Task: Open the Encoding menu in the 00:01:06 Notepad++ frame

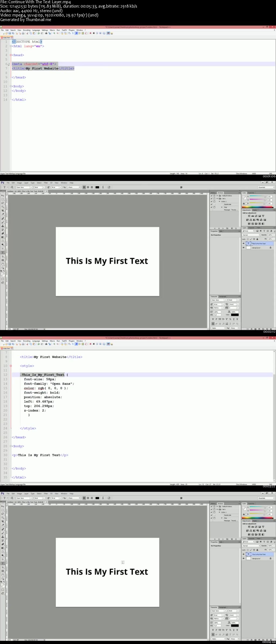Action: 27,30
